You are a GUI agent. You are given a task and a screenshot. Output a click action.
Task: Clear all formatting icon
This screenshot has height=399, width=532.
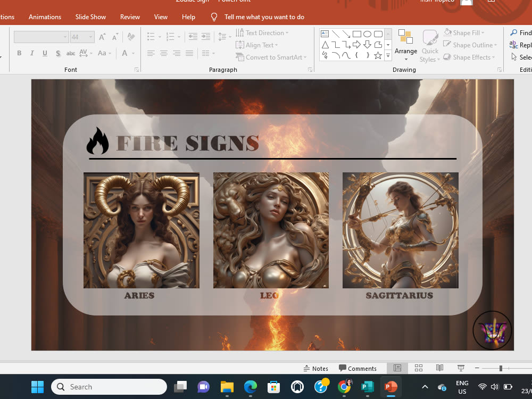point(131,37)
